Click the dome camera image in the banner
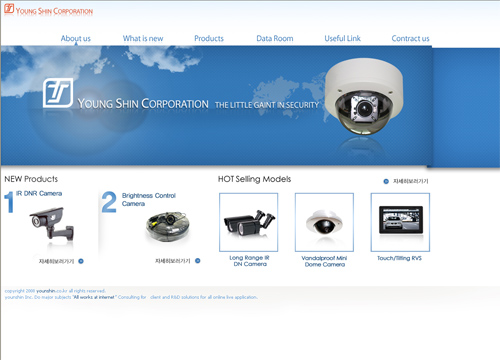Screen dimensions: 500x360 tap(364, 96)
